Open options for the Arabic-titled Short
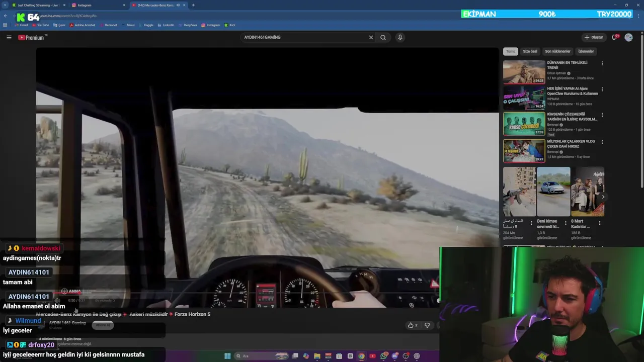Screen dimensions: 644x362 click(x=531, y=223)
